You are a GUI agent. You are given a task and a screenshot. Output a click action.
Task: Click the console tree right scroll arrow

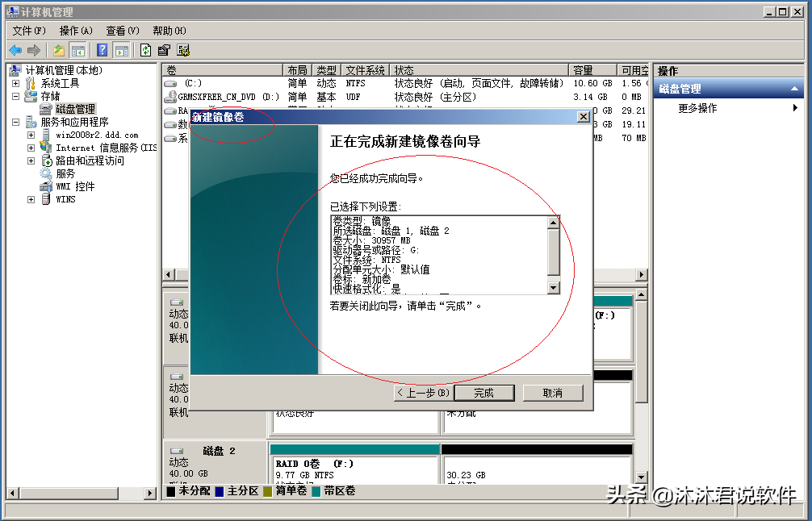pyautogui.click(x=151, y=493)
